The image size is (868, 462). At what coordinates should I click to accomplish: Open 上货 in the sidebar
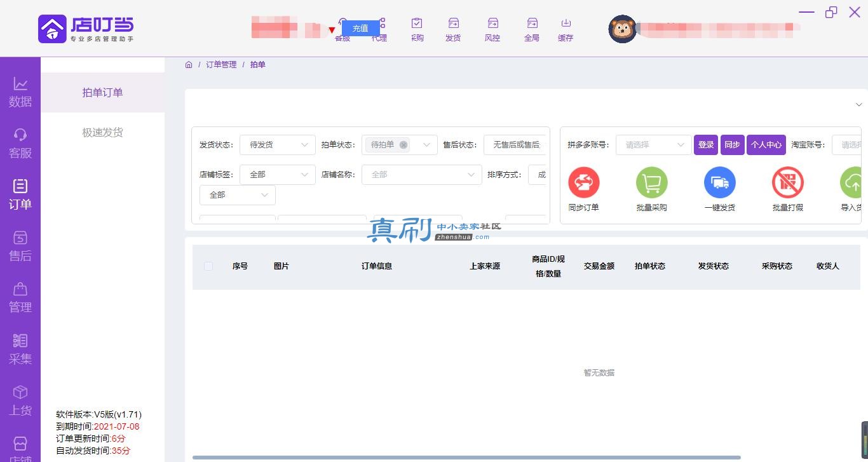20,401
